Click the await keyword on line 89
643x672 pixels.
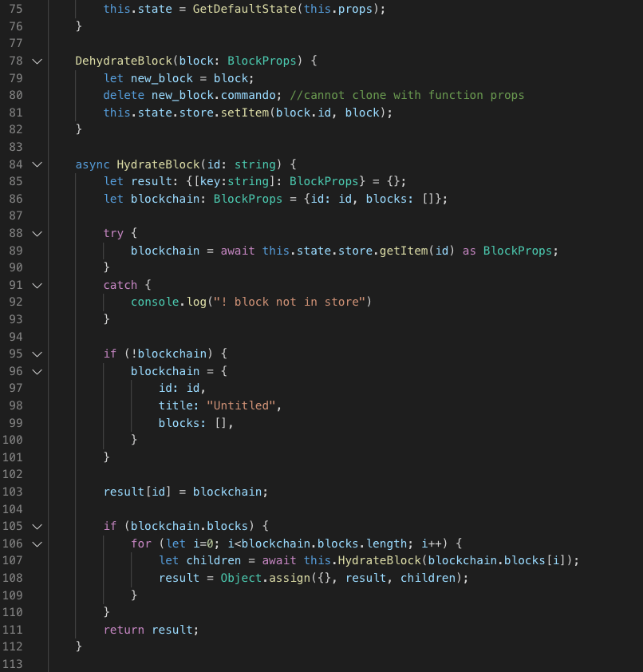[237, 251]
